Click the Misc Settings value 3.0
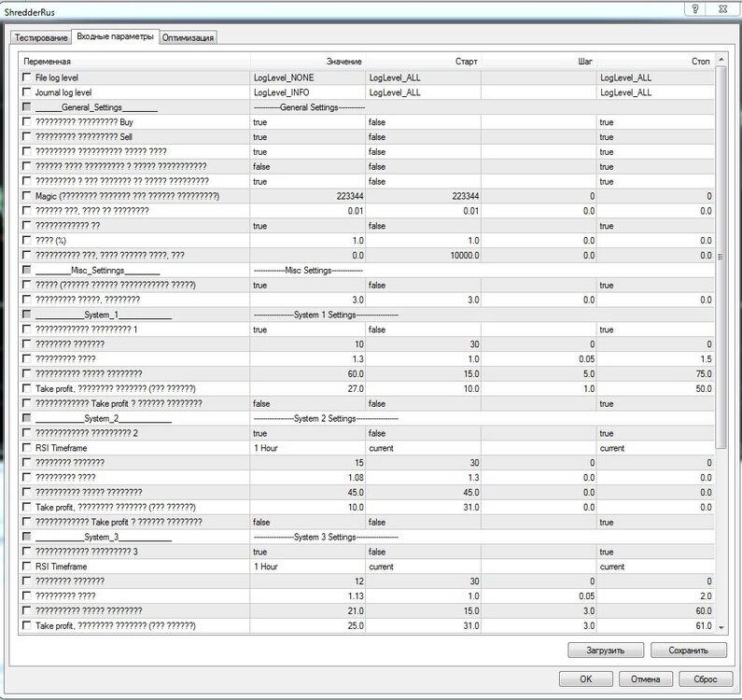 pos(357,300)
